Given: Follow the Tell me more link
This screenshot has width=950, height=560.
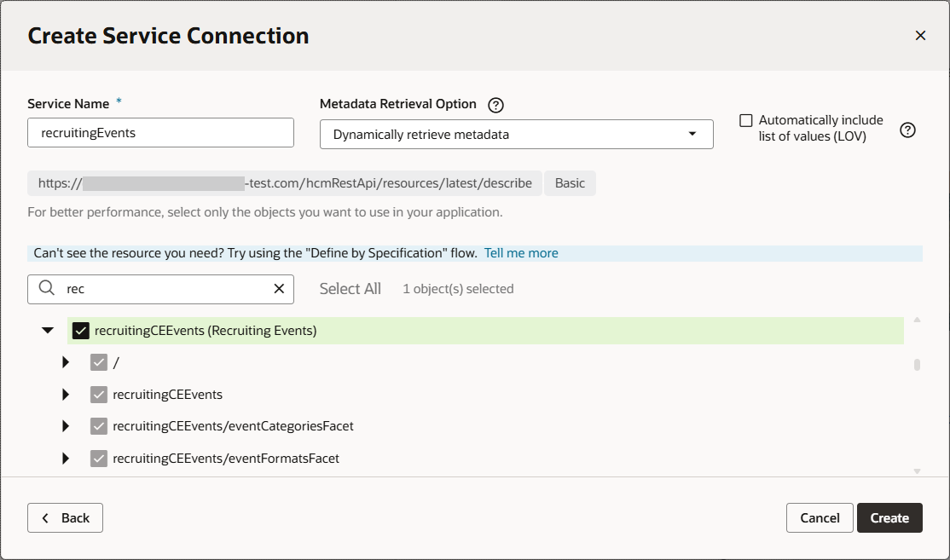Looking at the screenshot, I should click(x=520, y=252).
